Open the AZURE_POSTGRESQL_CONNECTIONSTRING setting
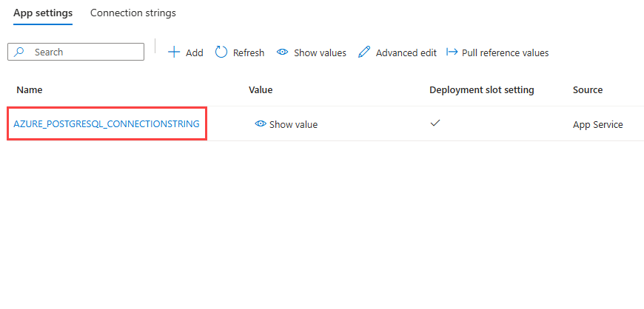 pos(107,124)
